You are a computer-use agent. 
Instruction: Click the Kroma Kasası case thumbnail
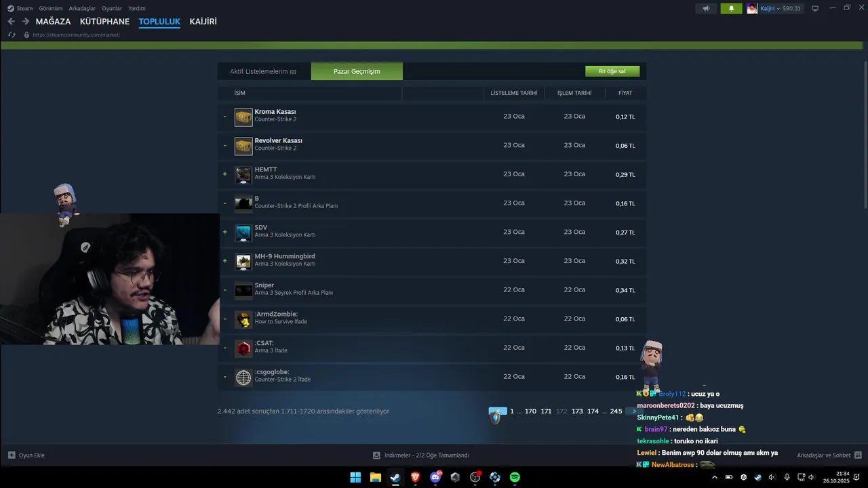coord(243,117)
